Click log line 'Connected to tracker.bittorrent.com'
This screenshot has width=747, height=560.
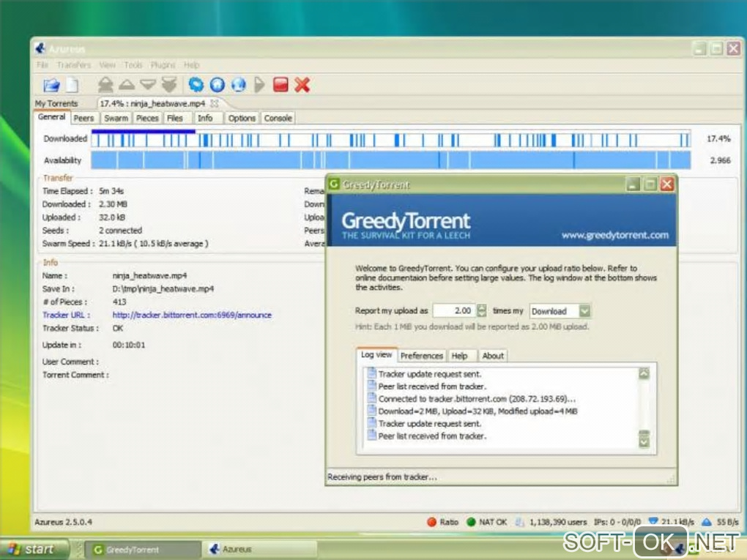pyautogui.click(x=477, y=398)
